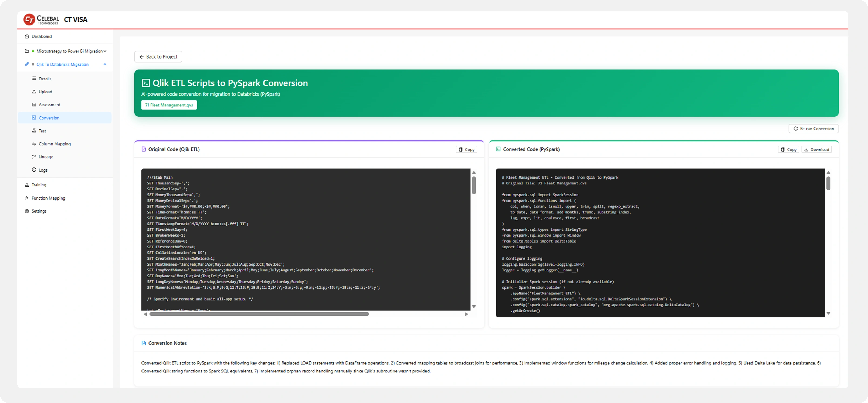
Task: Open Column Mapping page
Action: pos(65,144)
